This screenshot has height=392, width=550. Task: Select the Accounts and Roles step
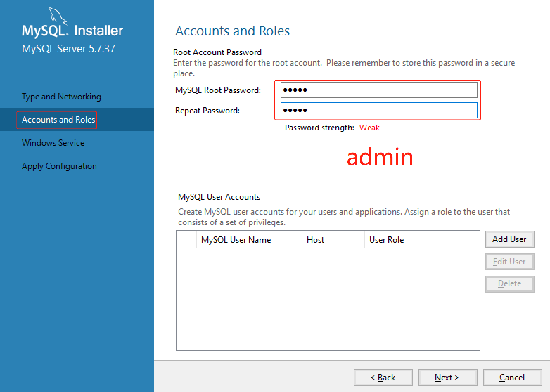pyautogui.click(x=57, y=119)
